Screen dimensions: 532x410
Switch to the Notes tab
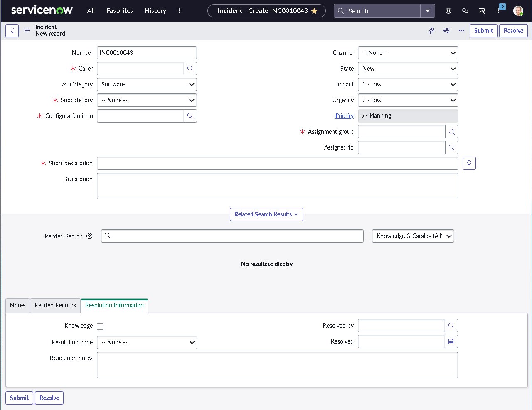point(17,305)
